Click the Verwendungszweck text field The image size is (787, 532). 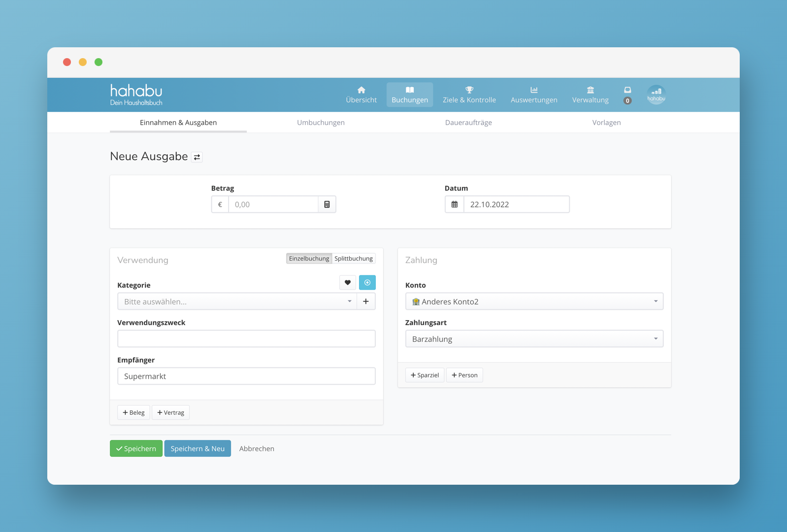click(x=246, y=339)
